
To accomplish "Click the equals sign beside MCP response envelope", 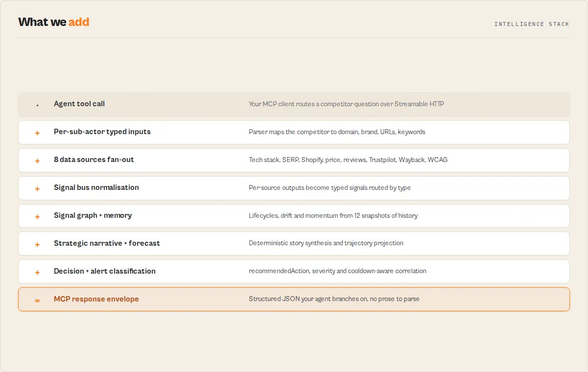I will click(37, 300).
